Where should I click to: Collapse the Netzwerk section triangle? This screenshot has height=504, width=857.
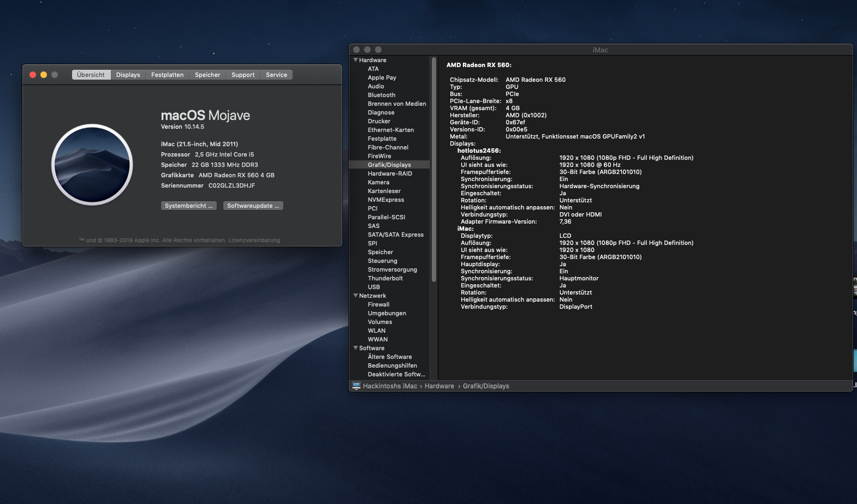pos(356,296)
